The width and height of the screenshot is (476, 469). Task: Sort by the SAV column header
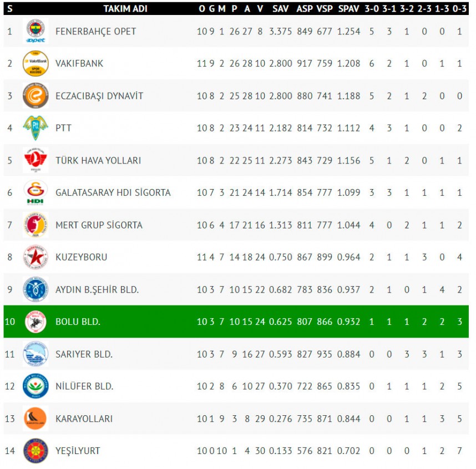280,8
